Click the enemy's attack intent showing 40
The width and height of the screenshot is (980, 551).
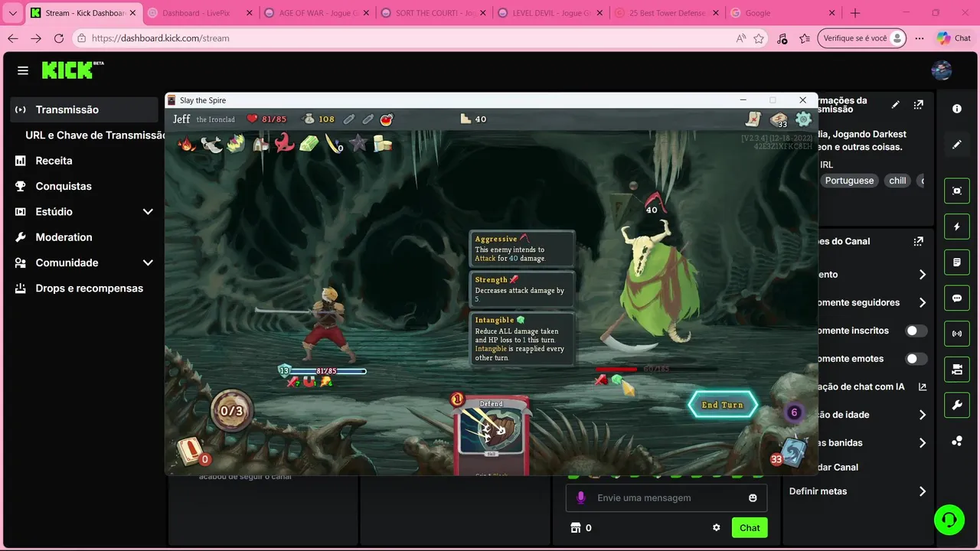click(653, 205)
